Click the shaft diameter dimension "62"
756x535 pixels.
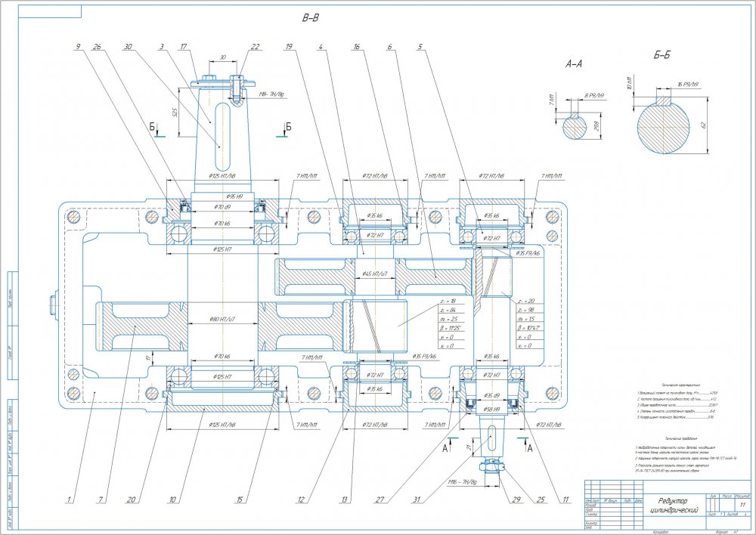pyautogui.click(x=703, y=125)
